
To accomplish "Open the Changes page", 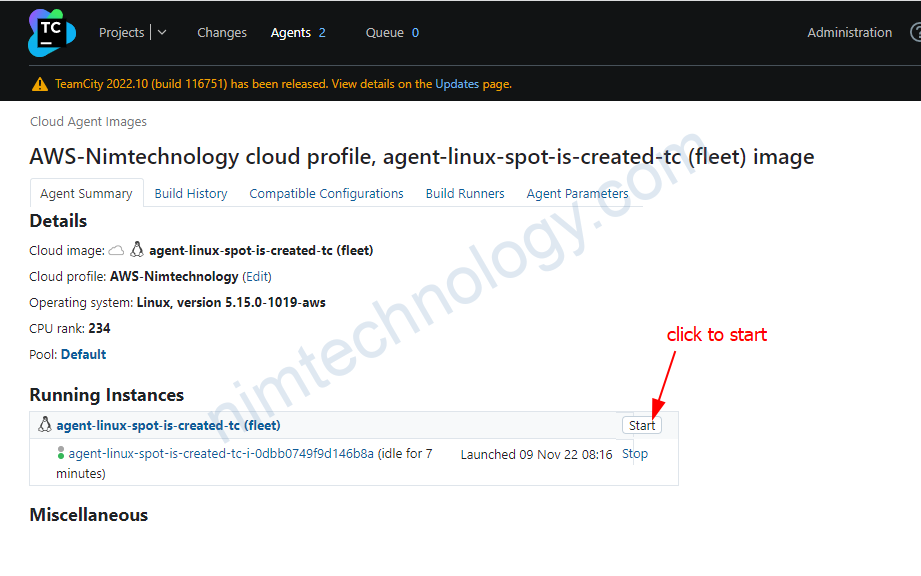I will coord(222,32).
